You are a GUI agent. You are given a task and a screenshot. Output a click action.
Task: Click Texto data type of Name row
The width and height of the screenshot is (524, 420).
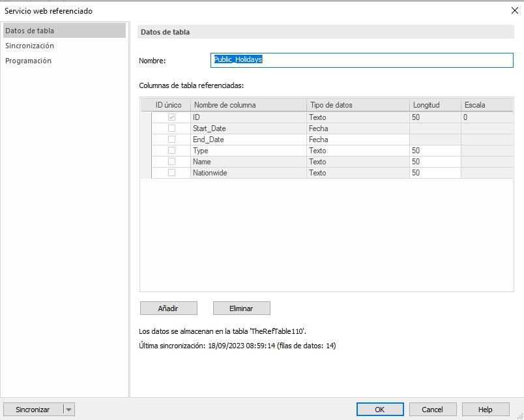point(358,162)
